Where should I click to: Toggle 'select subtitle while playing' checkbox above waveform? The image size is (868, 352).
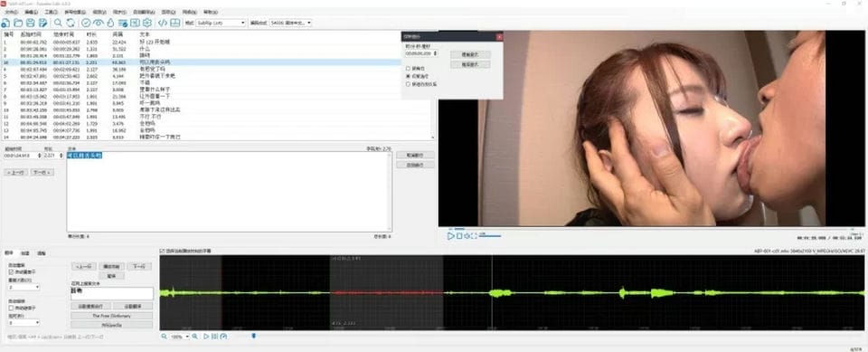(162, 252)
